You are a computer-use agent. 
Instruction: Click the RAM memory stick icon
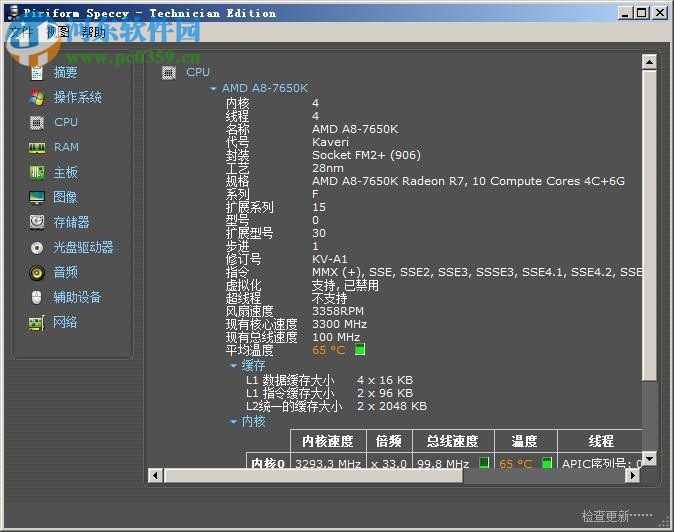pos(37,148)
